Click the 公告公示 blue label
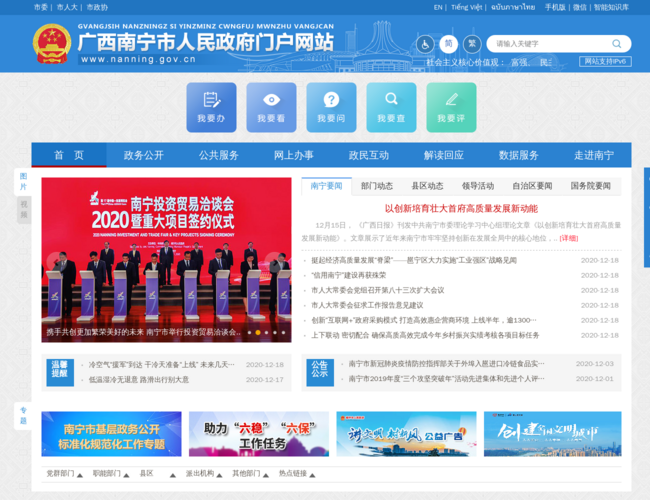Image resolution: width=650 pixels, height=500 pixels. tap(320, 372)
